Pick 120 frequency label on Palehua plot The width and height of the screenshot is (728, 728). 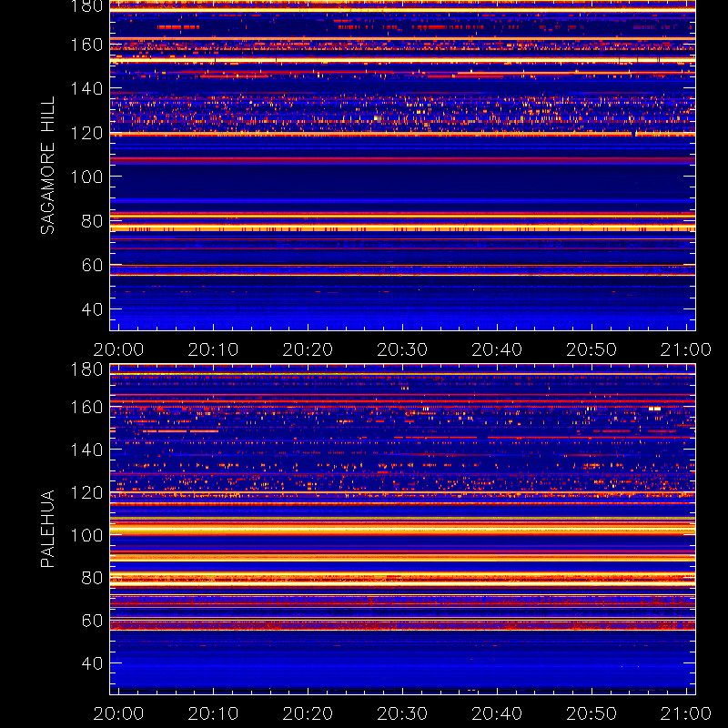point(86,492)
